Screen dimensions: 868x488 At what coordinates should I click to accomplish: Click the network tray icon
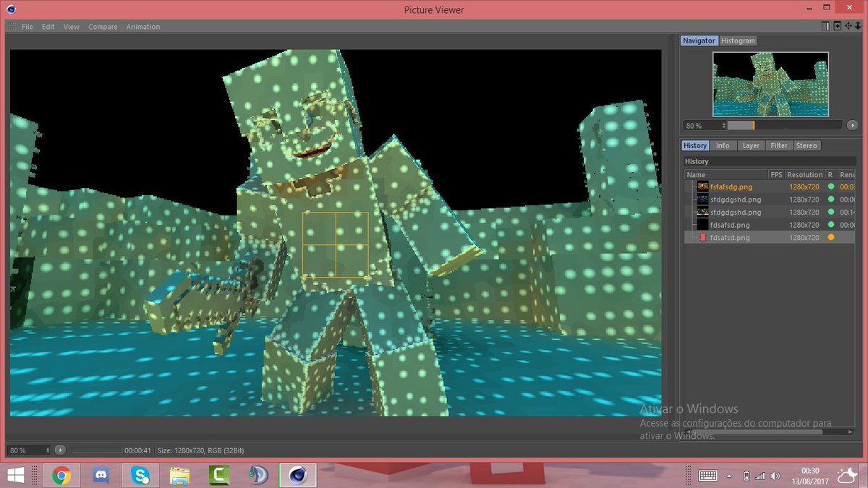click(x=760, y=476)
